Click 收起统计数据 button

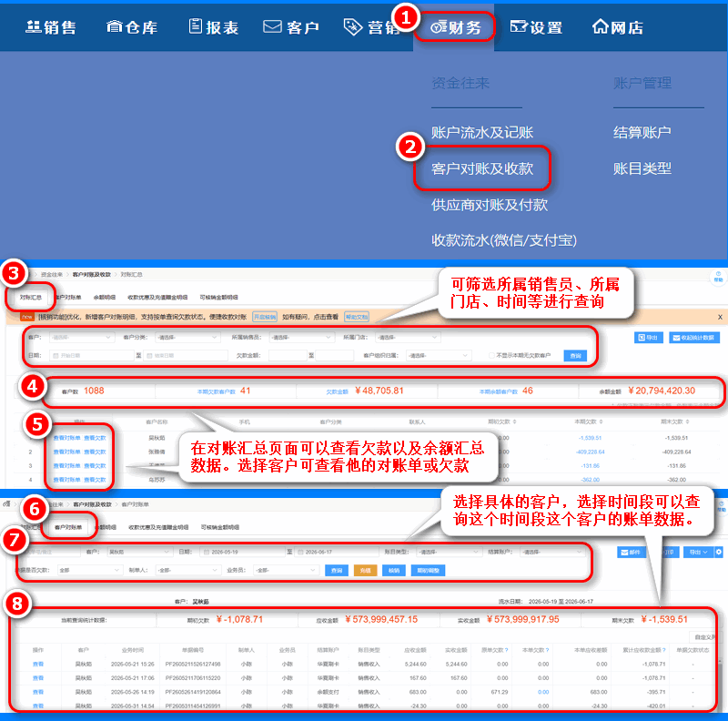(694, 338)
